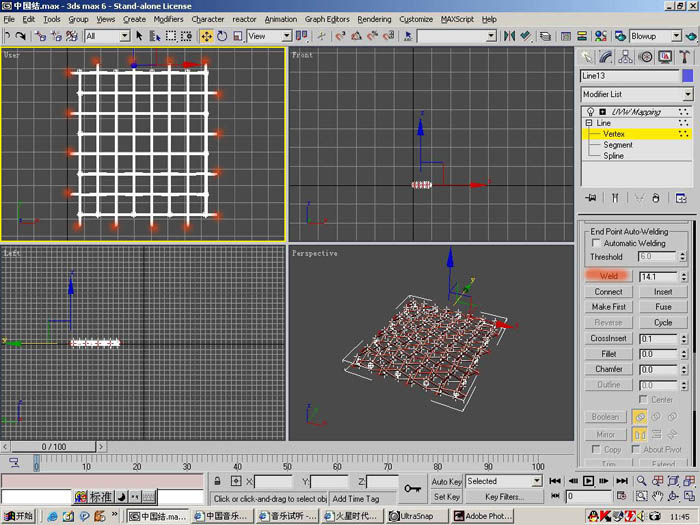The width and height of the screenshot is (700, 525).
Task: Click the CrossInsert button
Action: pos(608,338)
